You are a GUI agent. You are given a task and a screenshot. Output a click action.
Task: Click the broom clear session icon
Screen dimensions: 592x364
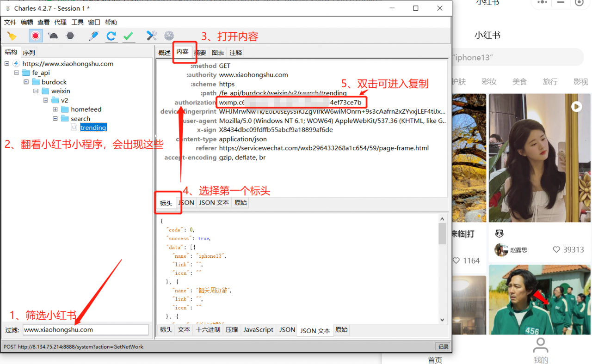coord(12,36)
